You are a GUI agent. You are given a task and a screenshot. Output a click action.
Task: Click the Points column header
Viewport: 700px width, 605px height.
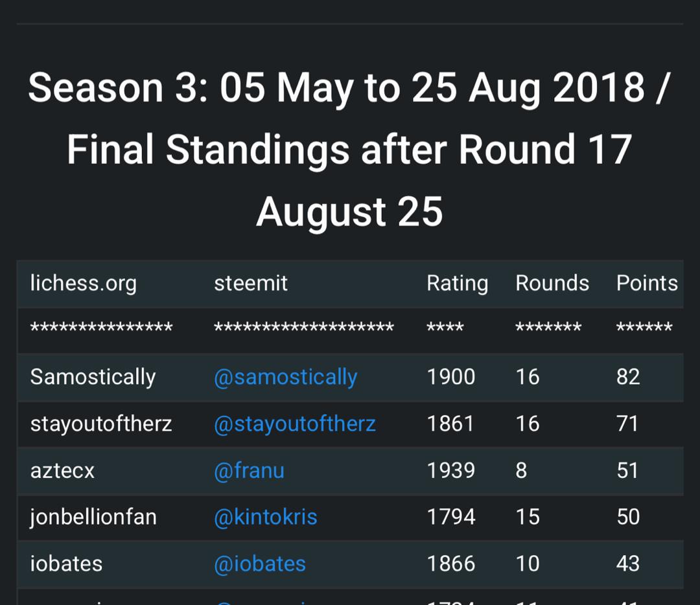[647, 283]
